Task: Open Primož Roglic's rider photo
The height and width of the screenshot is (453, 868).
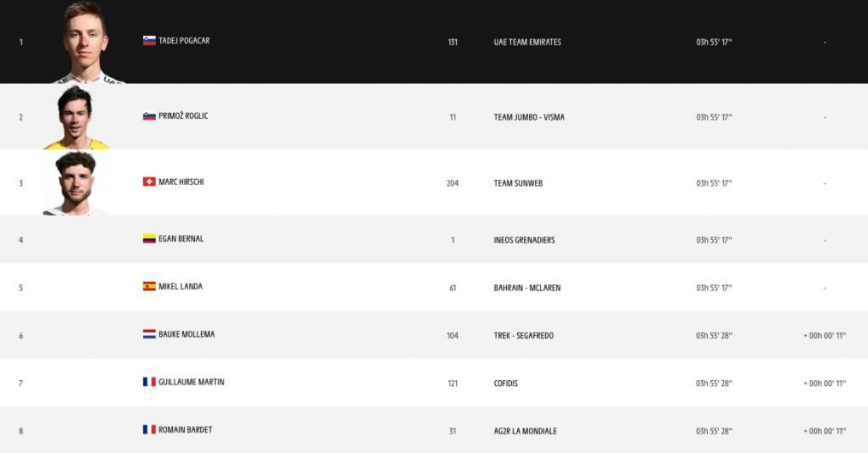Action: [76, 117]
